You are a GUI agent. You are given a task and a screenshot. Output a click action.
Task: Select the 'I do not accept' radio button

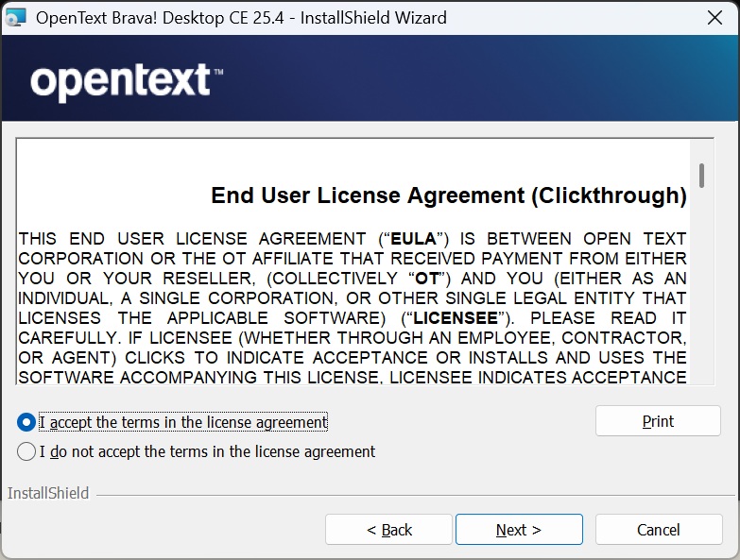(26, 451)
